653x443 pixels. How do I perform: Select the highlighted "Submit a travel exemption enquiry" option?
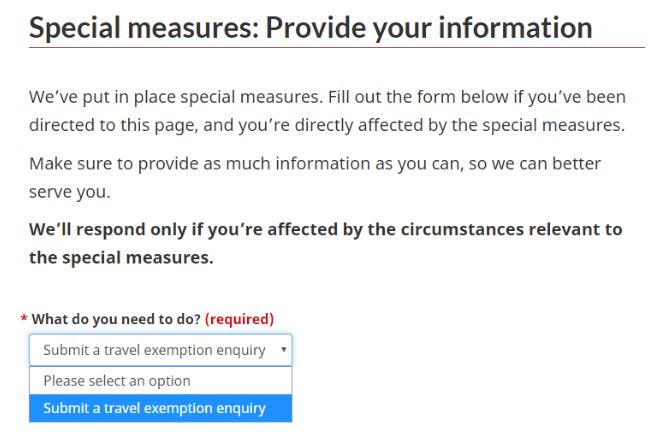tap(155, 408)
